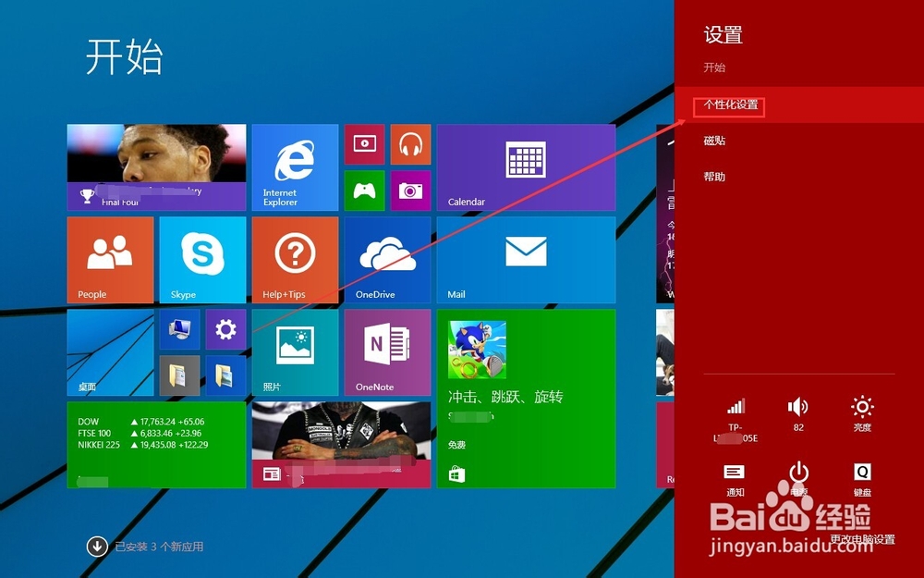
Task: Open the Help+Tips tile
Action: pyautogui.click(x=295, y=259)
